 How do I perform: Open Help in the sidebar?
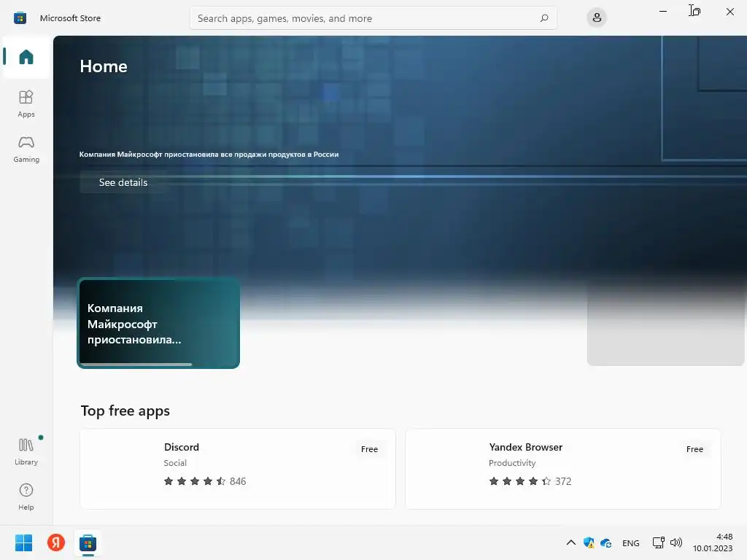pyautogui.click(x=26, y=497)
